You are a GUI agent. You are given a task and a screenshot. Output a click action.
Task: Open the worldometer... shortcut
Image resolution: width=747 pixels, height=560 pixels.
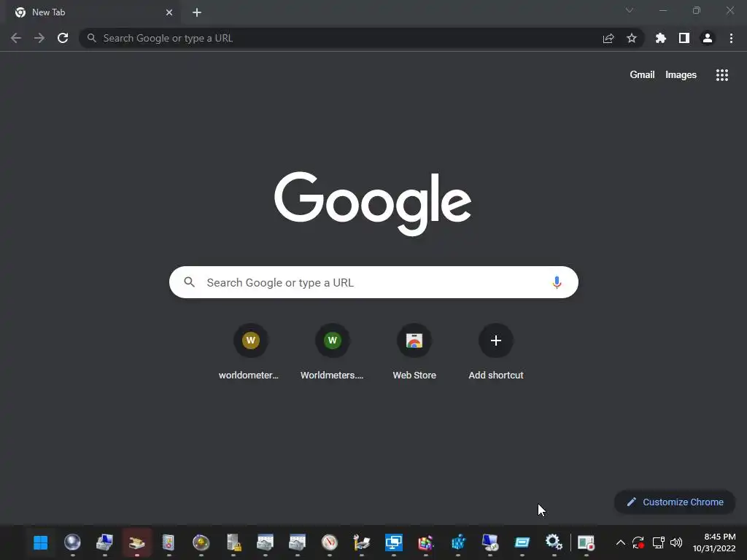click(249, 351)
